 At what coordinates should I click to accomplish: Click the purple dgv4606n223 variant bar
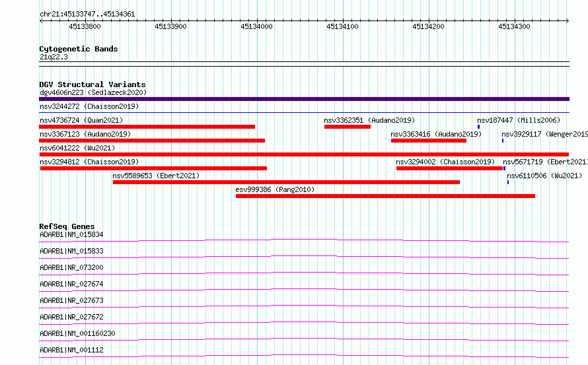304,99
